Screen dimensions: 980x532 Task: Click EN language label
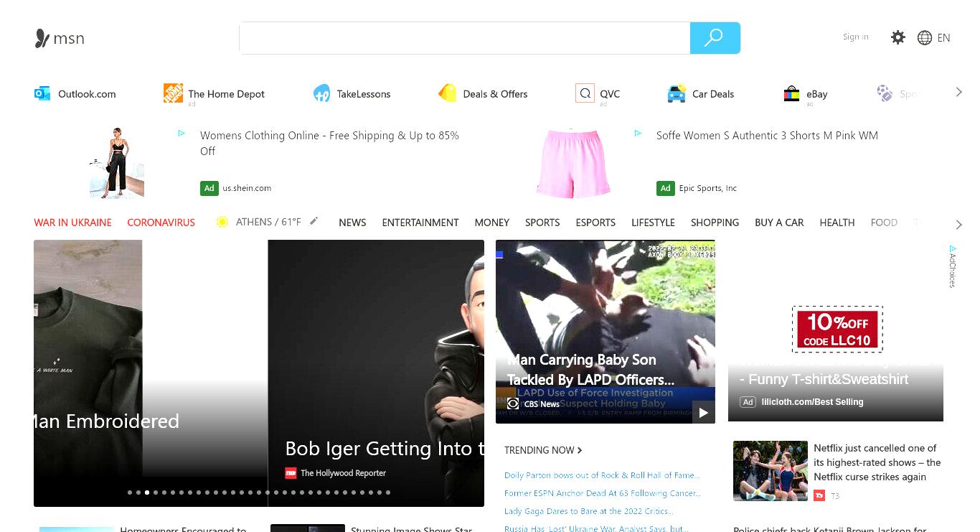pyautogui.click(x=943, y=38)
